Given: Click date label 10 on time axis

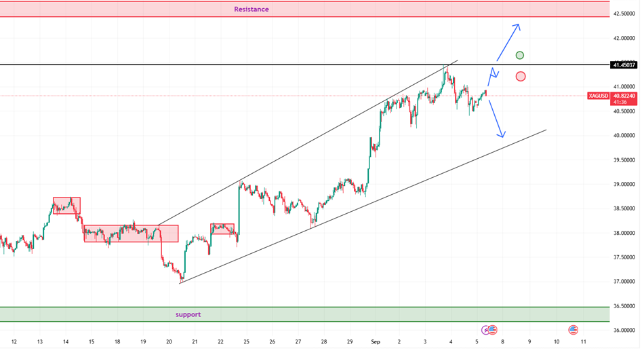Looking at the screenshot, I should tap(557, 341).
